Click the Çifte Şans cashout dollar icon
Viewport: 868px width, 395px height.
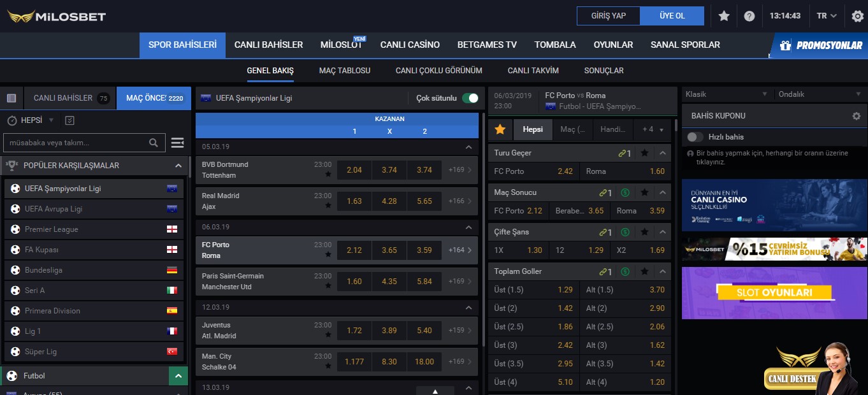pos(625,232)
